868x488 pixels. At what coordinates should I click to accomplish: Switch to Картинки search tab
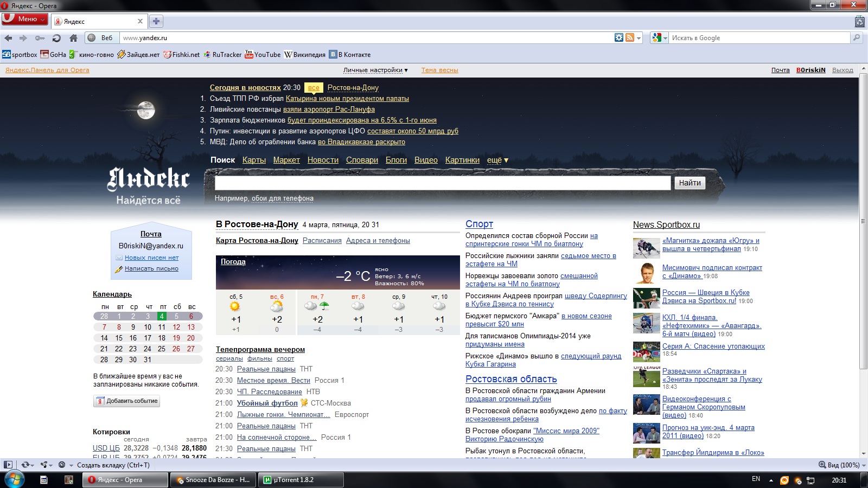(462, 160)
